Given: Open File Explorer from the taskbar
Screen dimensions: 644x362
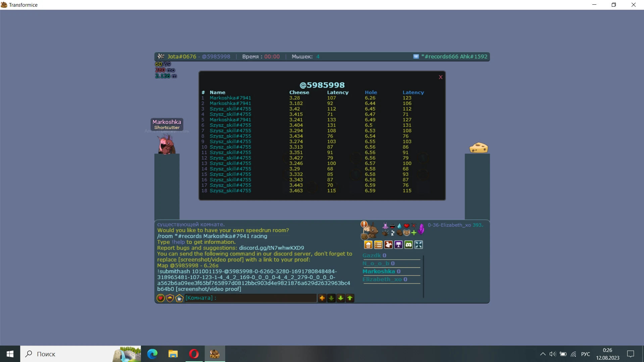Looking at the screenshot, I should pyautogui.click(x=173, y=354).
